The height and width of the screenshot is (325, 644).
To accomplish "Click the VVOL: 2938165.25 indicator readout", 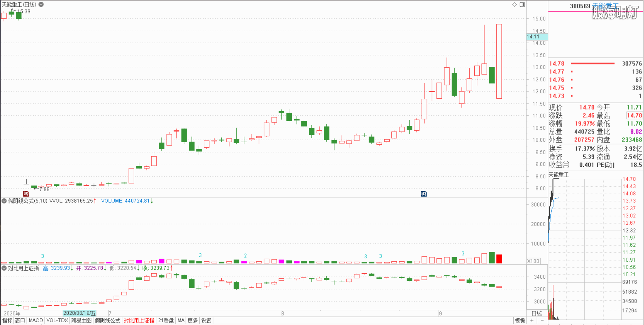I will pos(73,201).
